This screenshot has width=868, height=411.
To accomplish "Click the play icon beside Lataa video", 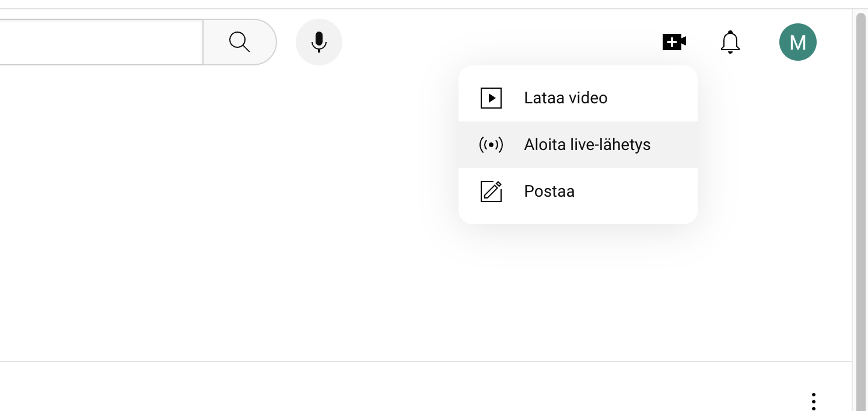I will 491,98.
